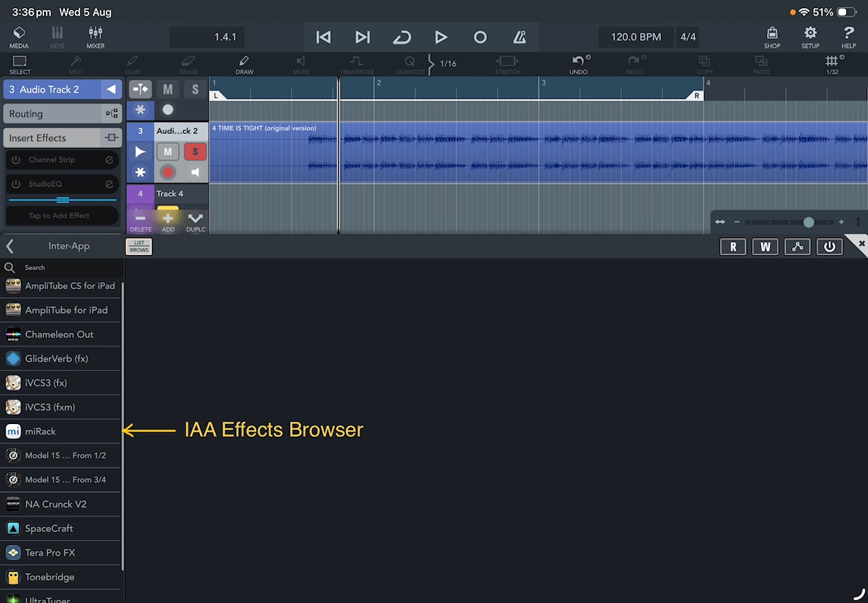Toggle Channel Strip power on

pos(16,160)
